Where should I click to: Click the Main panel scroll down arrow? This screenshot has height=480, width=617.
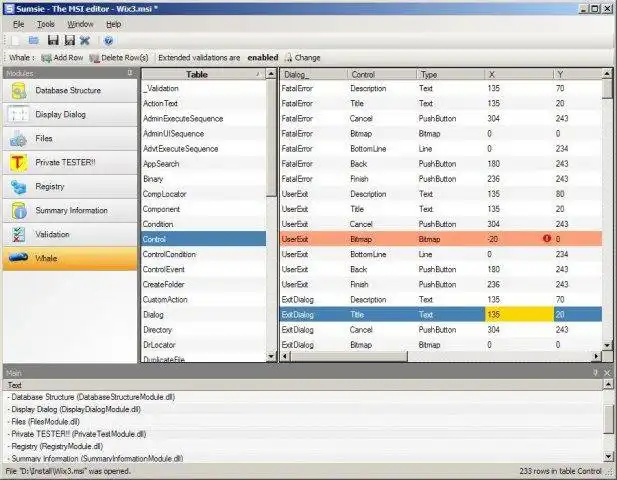pyautogui.click(x=608, y=456)
